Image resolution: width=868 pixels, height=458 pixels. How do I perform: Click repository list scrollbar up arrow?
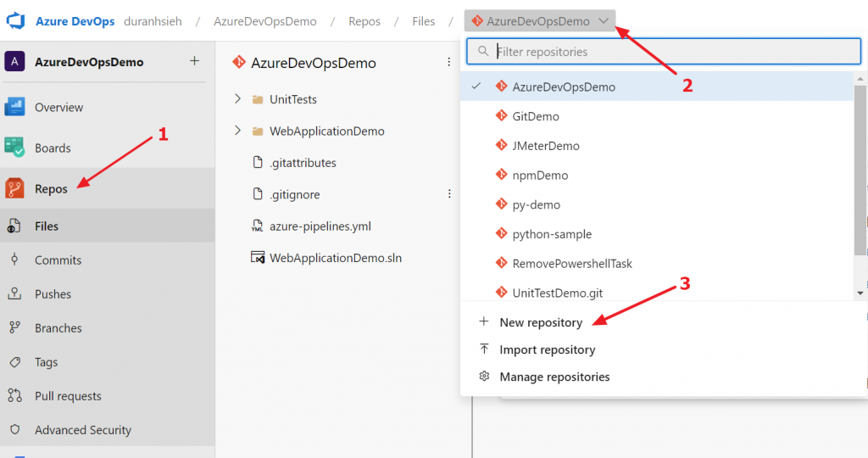[860, 79]
